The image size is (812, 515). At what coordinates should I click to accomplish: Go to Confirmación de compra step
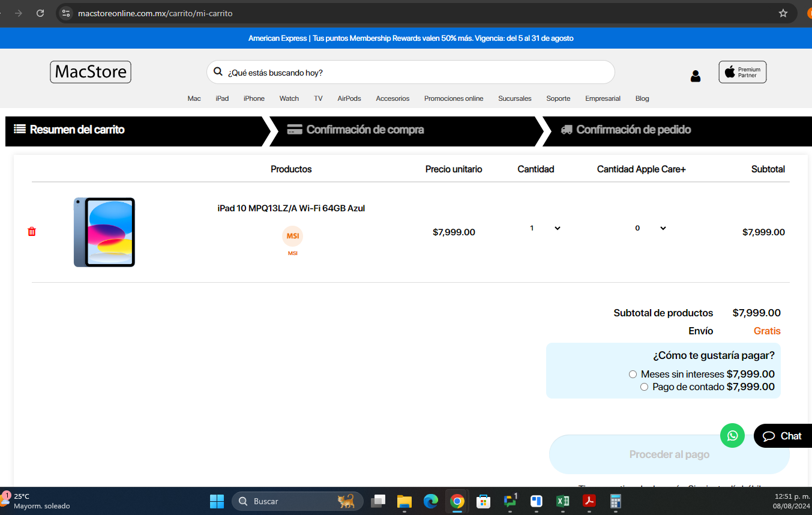[x=356, y=130]
